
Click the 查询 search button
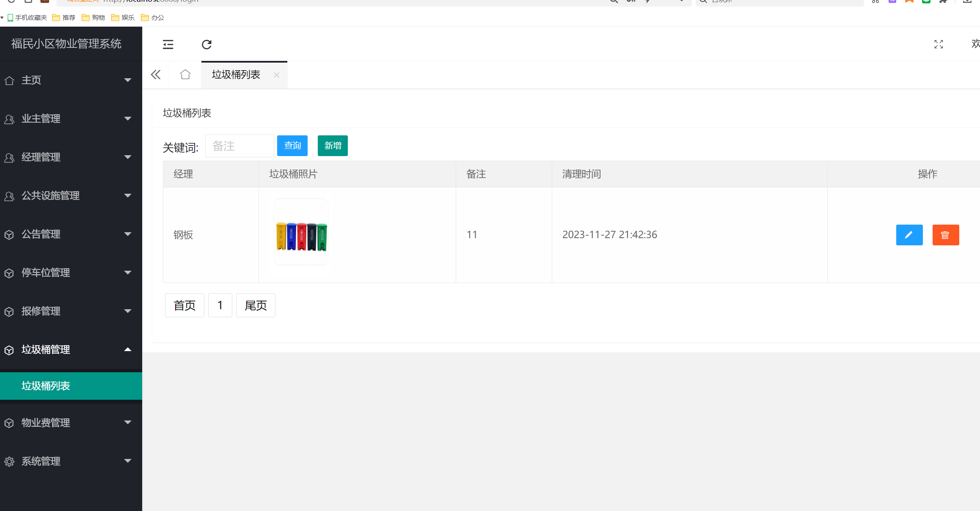coord(292,146)
